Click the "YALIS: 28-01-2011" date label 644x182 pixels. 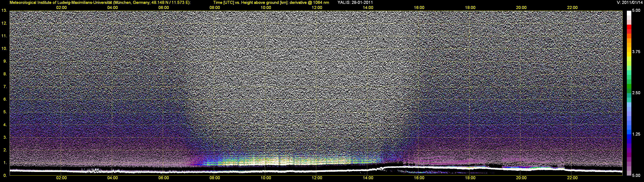(x=355, y=3)
